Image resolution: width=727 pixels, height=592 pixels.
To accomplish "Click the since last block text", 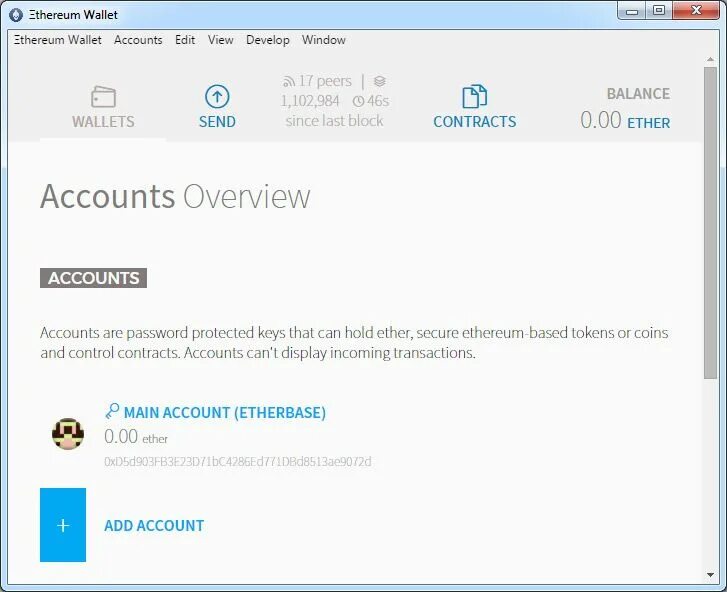I will pos(334,121).
